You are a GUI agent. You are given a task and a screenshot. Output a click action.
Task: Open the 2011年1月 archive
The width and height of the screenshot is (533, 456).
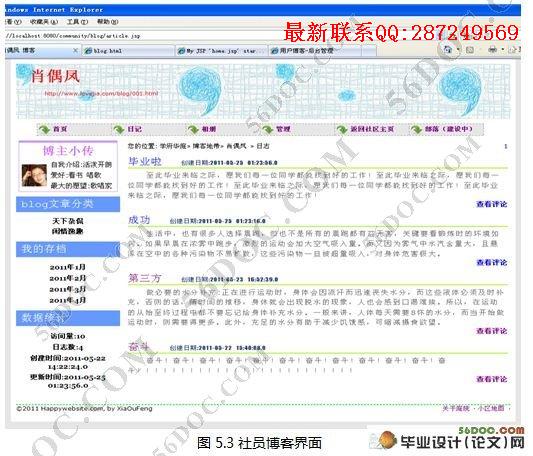(x=68, y=267)
